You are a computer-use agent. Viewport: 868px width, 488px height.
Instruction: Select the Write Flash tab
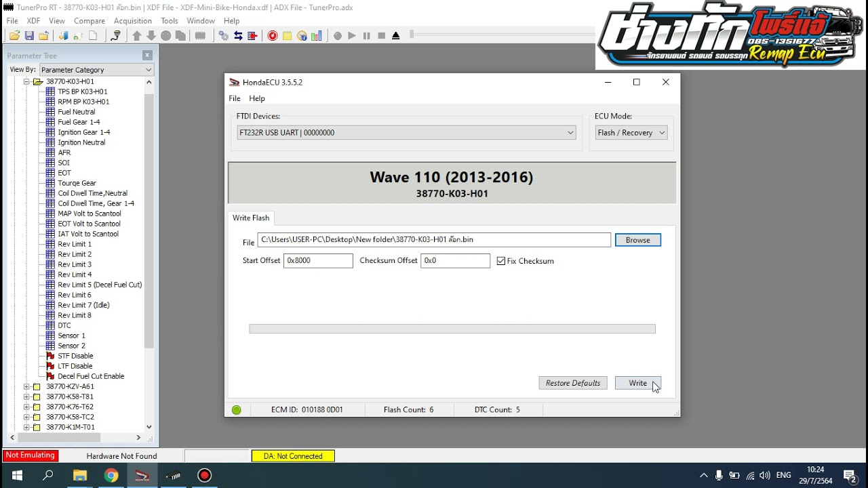tap(251, 218)
